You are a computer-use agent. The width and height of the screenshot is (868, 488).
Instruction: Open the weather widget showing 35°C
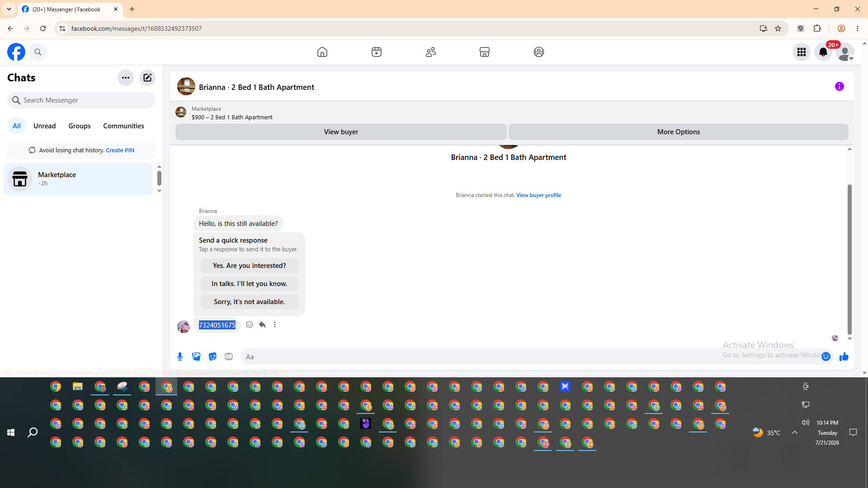tap(767, 432)
